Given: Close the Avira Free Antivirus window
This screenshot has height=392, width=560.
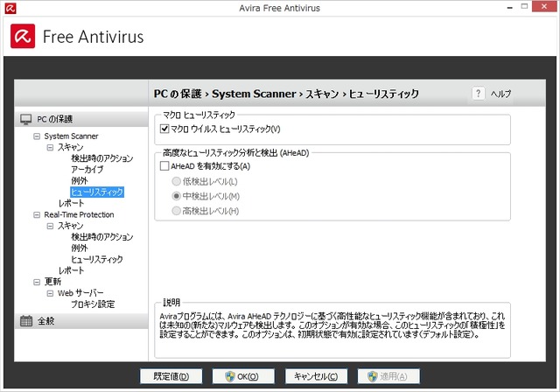Looking at the screenshot, I should pyautogui.click(x=544, y=6).
